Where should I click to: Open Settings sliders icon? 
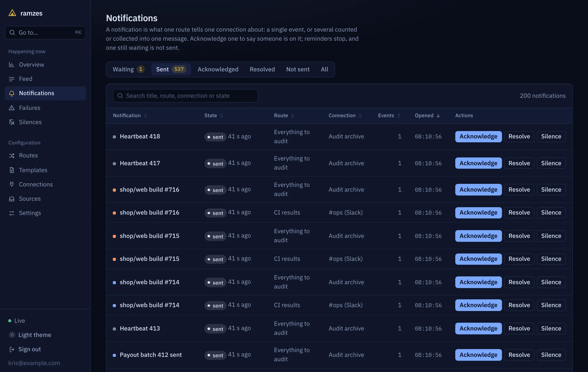[11, 213]
